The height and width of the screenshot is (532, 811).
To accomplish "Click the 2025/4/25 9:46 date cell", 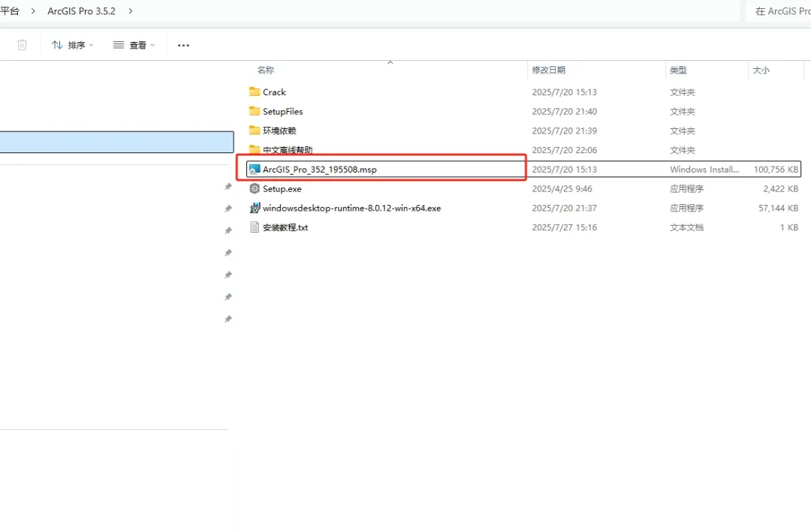I will pyautogui.click(x=562, y=188).
